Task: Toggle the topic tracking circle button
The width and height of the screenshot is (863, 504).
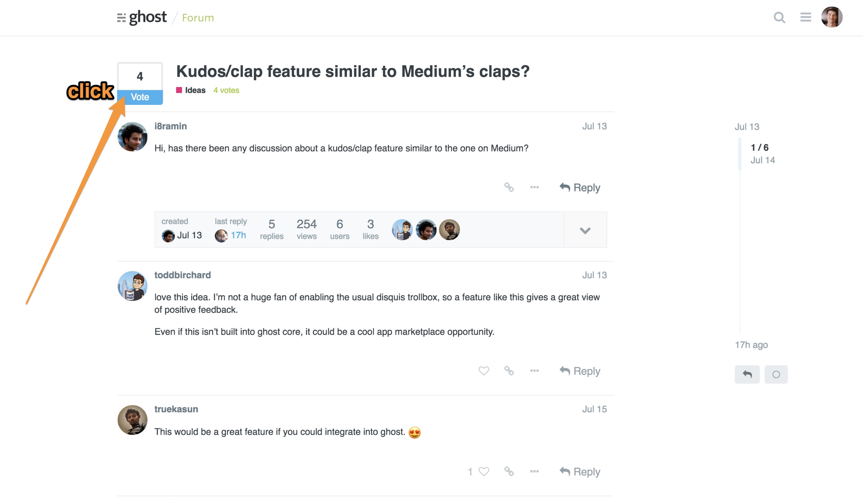Action: (776, 374)
